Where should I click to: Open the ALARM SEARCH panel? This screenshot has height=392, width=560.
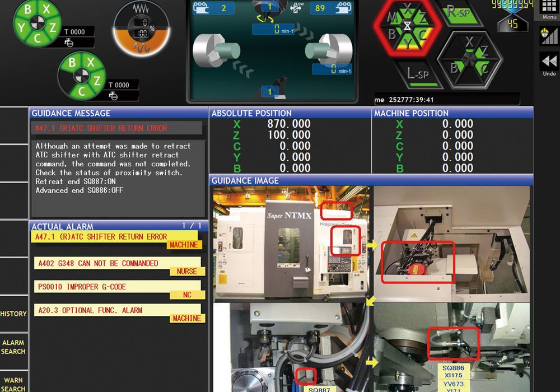click(13, 346)
